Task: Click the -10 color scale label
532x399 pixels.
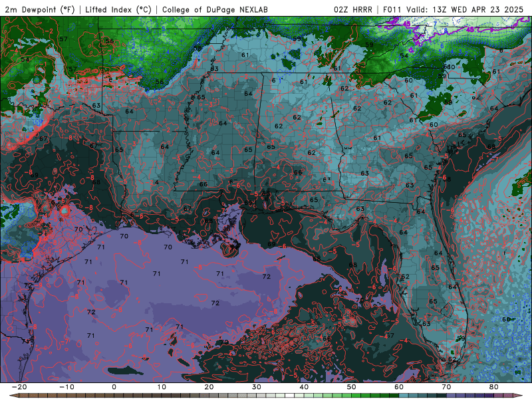Action: point(66,387)
